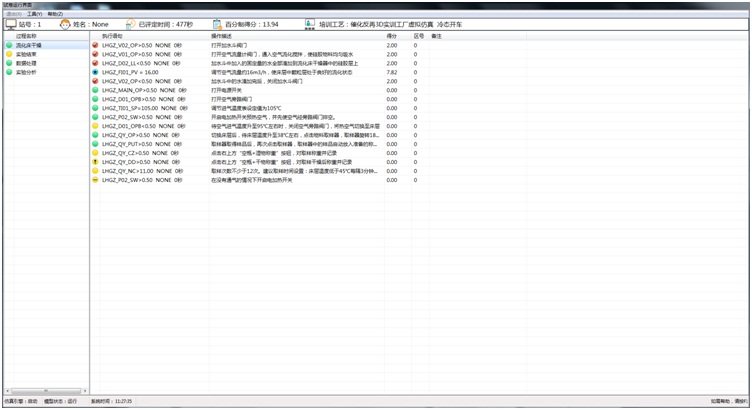Select 实验分析 in the process list
This screenshot has height=410, width=752.
point(26,72)
